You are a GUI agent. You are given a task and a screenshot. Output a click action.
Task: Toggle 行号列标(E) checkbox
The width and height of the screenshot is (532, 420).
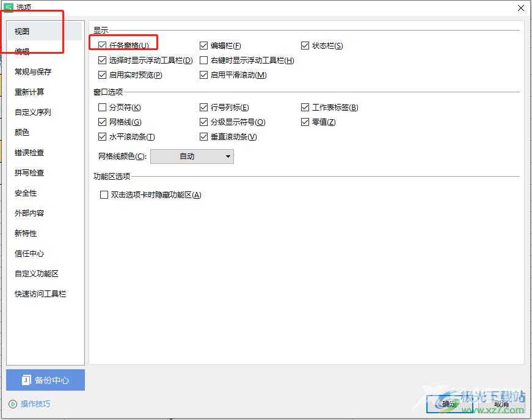click(x=203, y=107)
